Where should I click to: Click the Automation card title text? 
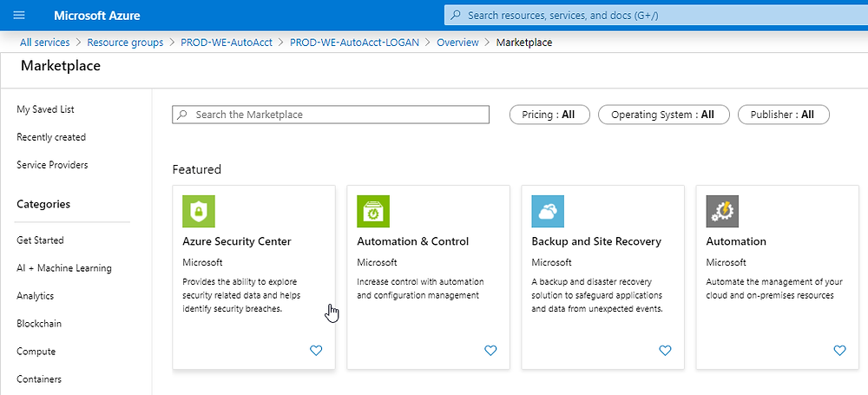(x=736, y=241)
